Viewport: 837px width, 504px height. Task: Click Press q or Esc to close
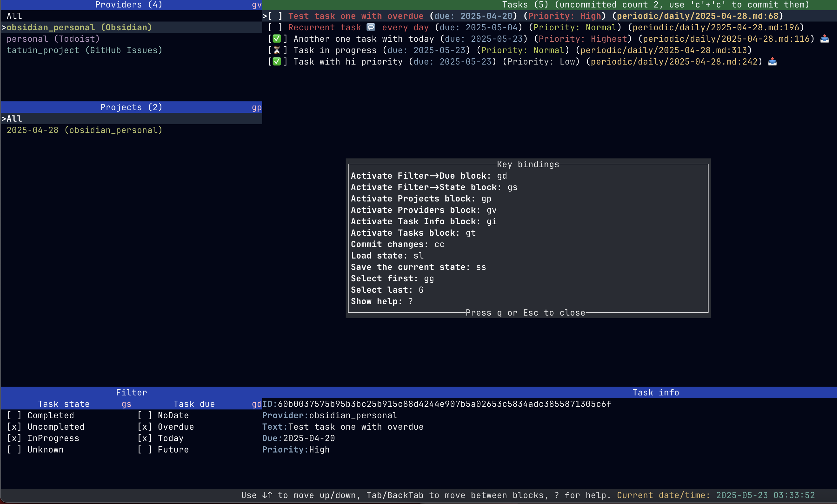tap(526, 313)
